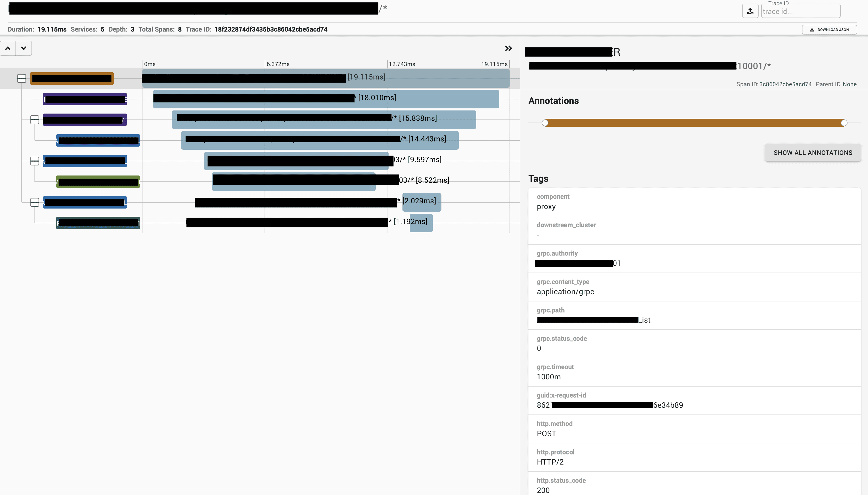Collapse the root span tree node
This screenshot has width=868, height=495.
21,78
